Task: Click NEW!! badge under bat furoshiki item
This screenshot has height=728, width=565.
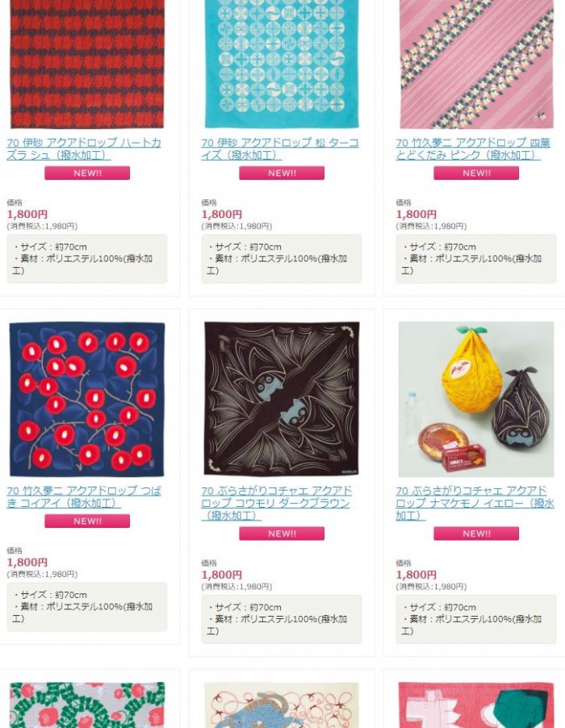Action: [282, 533]
